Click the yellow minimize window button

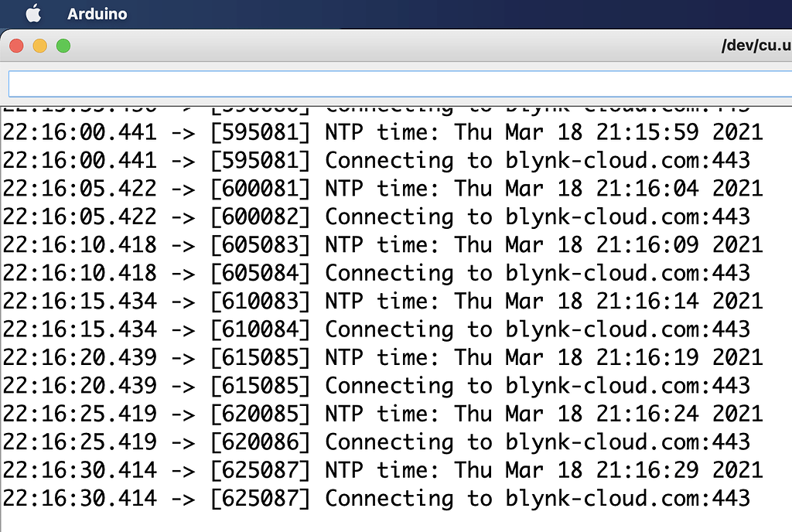(41, 46)
